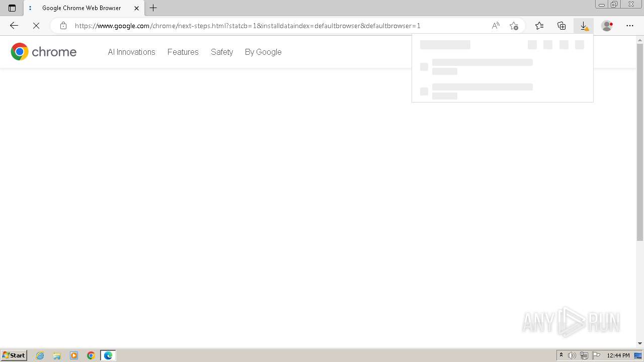Click the page scrollbar up arrow
Image resolution: width=644 pixels, height=362 pixels.
[x=640, y=39]
